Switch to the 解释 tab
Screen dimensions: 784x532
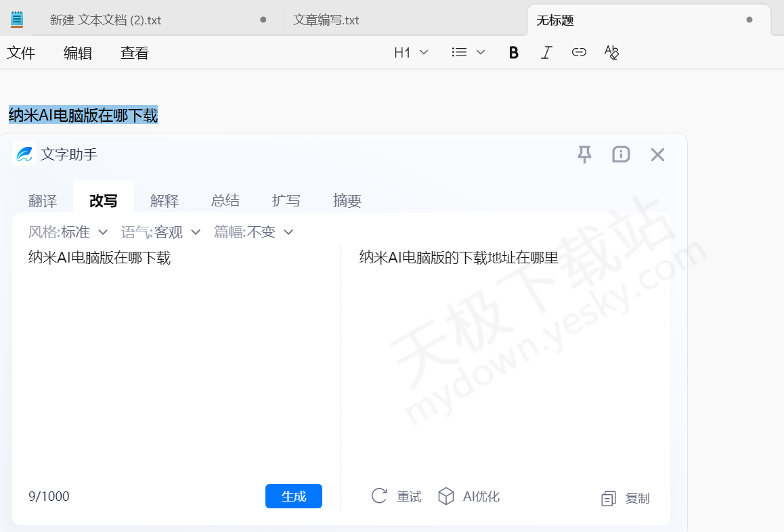click(165, 200)
